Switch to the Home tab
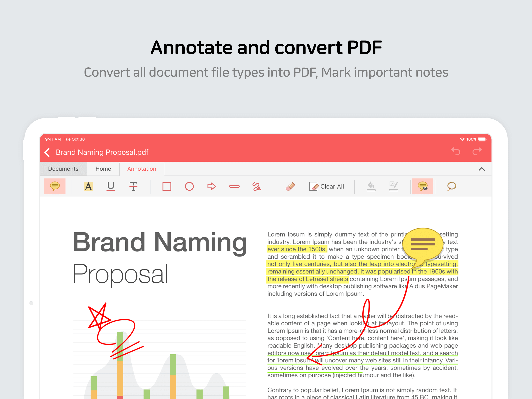532x399 pixels. (x=103, y=169)
